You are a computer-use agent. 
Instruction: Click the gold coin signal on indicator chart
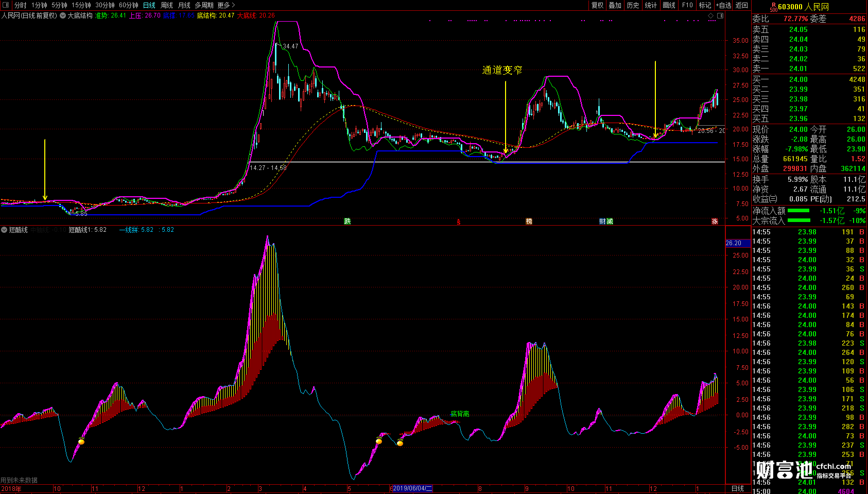(81, 441)
